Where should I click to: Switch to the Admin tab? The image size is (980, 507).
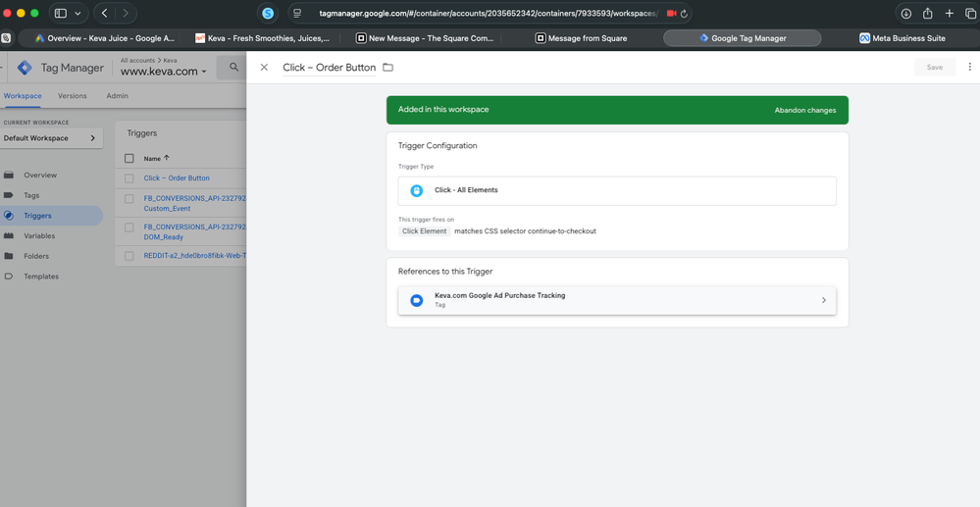[x=117, y=96]
